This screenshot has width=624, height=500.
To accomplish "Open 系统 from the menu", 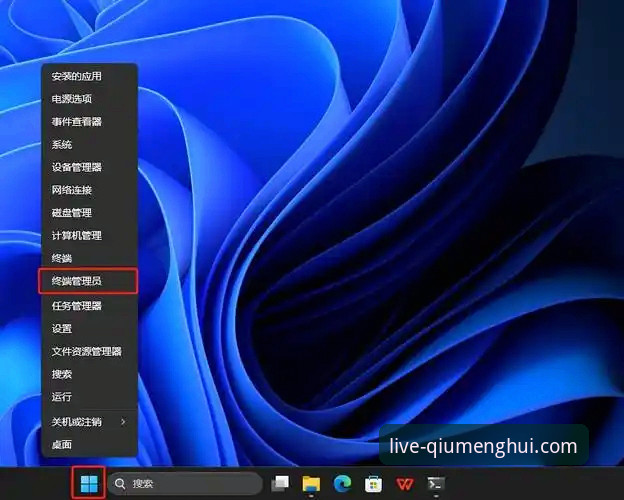I will [x=90, y=144].
